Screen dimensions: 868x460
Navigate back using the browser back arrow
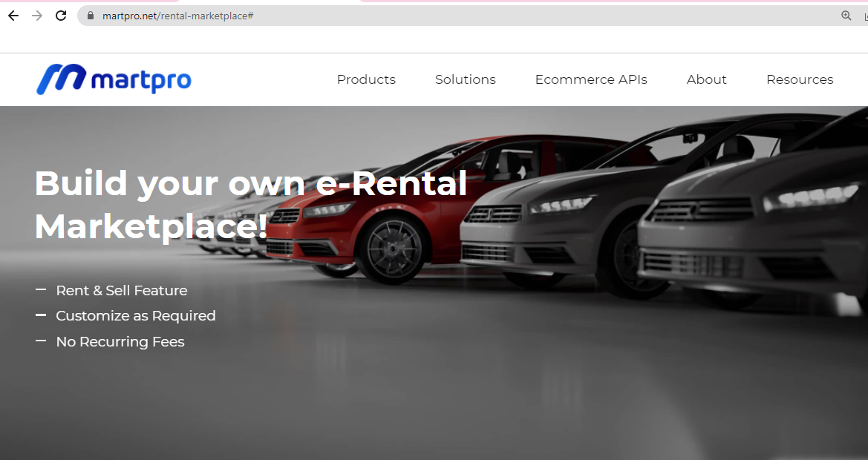tap(13, 16)
